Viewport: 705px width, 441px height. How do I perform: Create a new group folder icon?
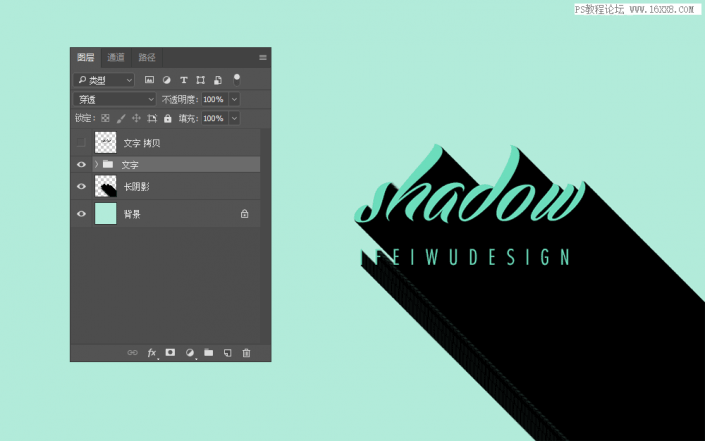click(x=209, y=352)
